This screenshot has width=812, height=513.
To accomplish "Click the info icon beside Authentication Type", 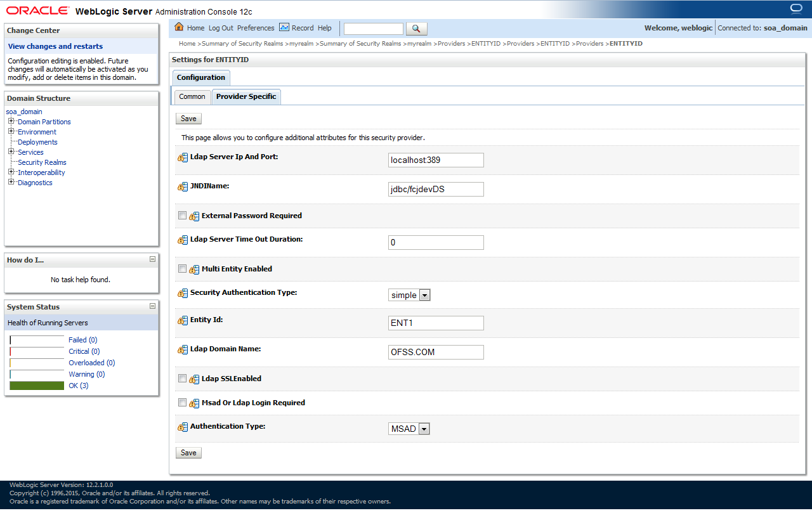I will point(183,427).
